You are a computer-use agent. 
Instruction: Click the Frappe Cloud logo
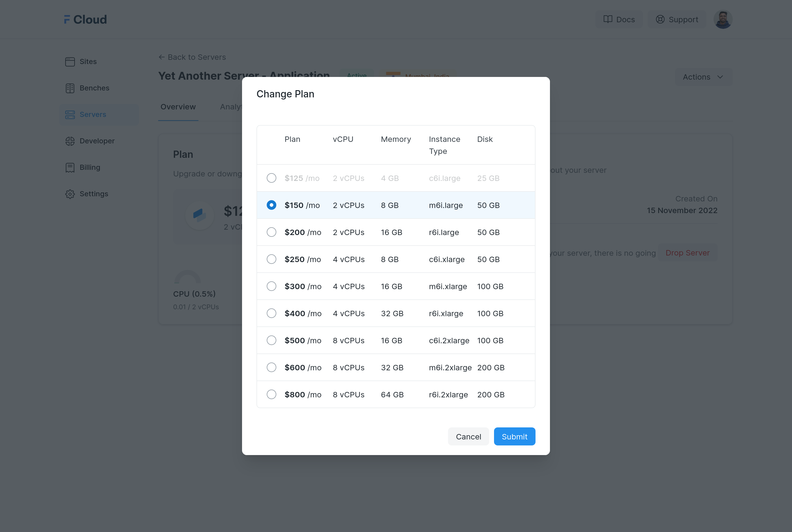point(85,19)
